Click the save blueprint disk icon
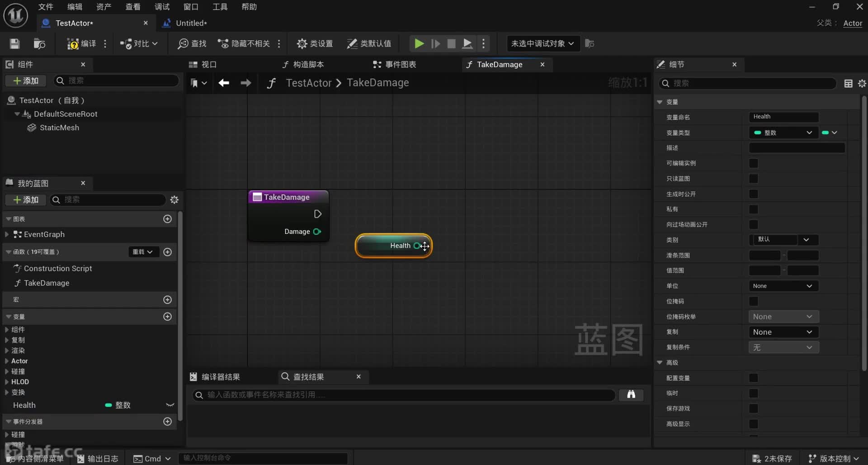 click(15, 43)
